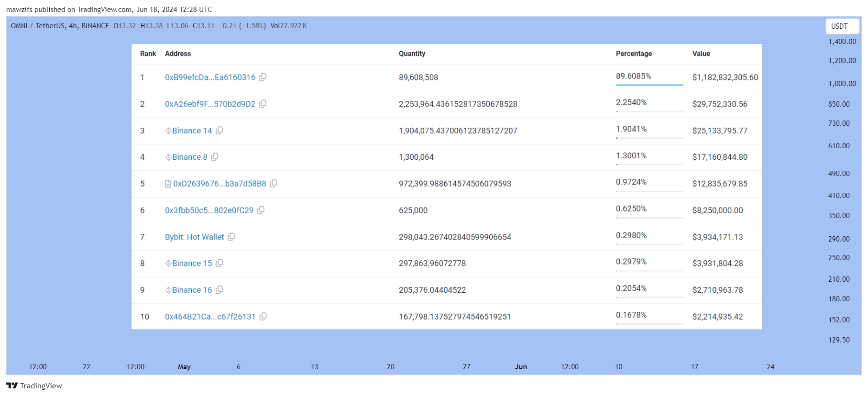Click the OMNI / TetherUS symbol title
The width and height of the screenshot is (868, 396).
pos(39,26)
